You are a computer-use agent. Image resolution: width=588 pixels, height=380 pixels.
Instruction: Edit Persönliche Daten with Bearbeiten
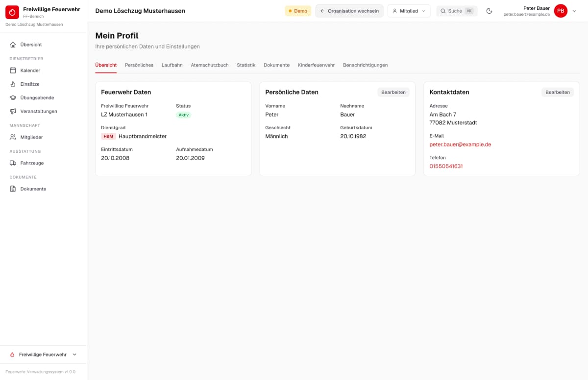click(393, 92)
